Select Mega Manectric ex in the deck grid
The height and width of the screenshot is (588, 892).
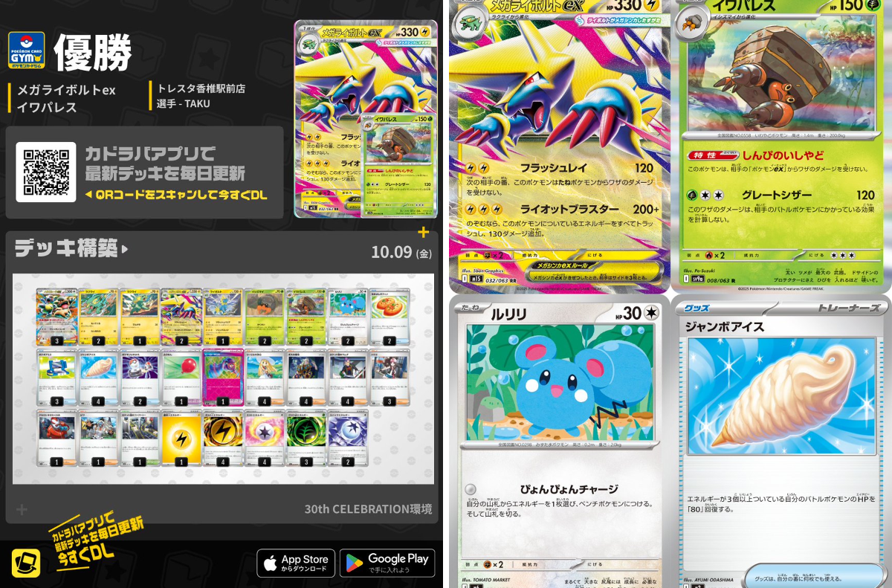tap(181, 317)
